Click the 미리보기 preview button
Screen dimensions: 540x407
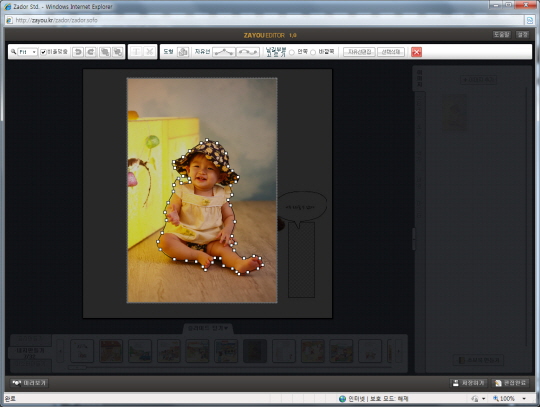tap(29, 383)
